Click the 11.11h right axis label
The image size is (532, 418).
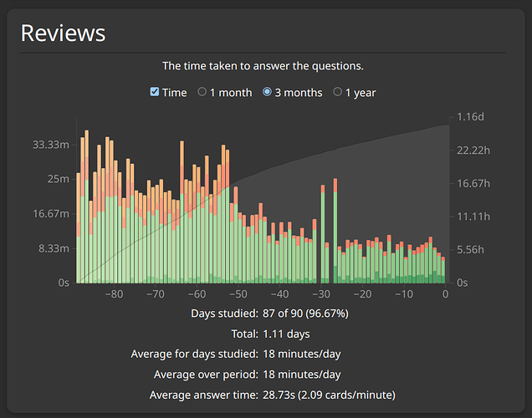473,217
